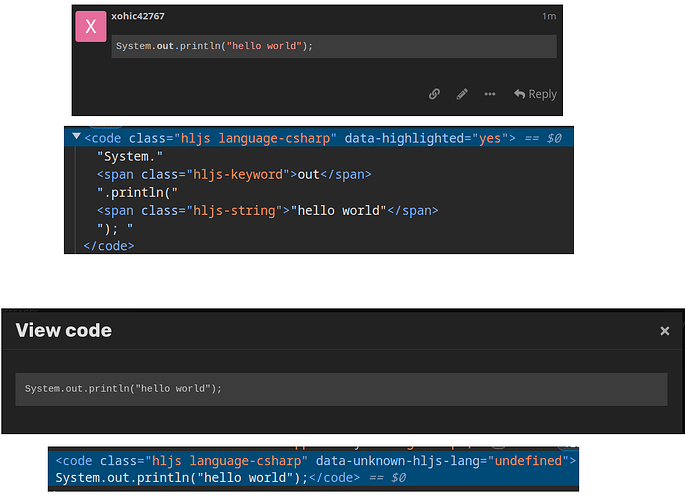Edit the message with pencil icon
685x500 pixels.
pyautogui.click(x=462, y=94)
